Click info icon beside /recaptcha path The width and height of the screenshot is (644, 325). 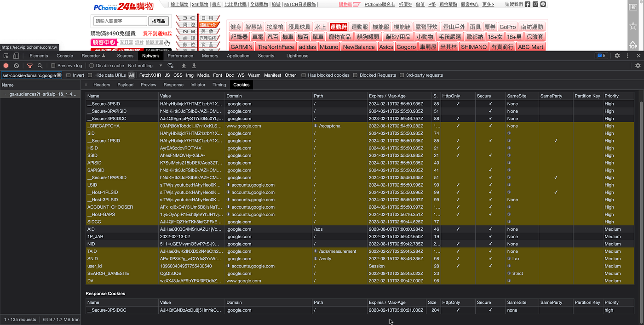pyautogui.click(x=316, y=126)
